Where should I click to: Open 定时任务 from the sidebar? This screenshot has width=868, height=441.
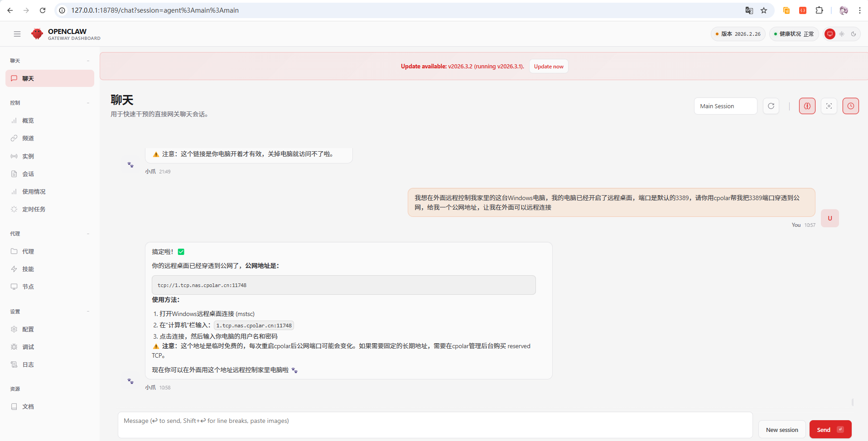pyautogui.click(x=34, y=209)
